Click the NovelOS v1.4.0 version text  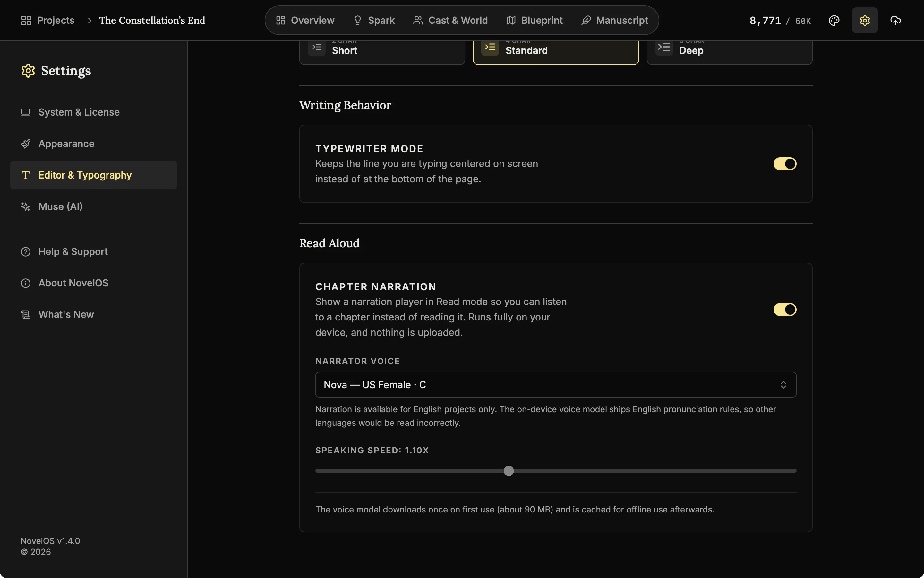pos(50,541)
